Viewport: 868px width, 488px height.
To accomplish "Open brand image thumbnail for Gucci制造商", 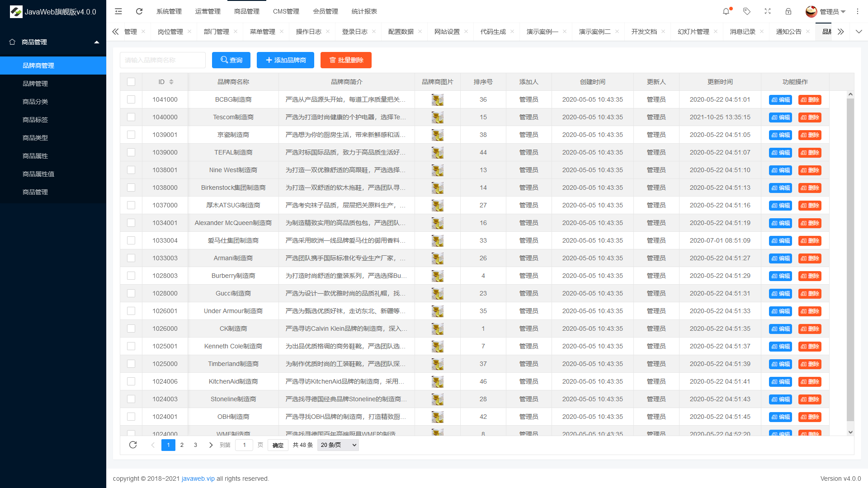I will (x=437, y=294).
